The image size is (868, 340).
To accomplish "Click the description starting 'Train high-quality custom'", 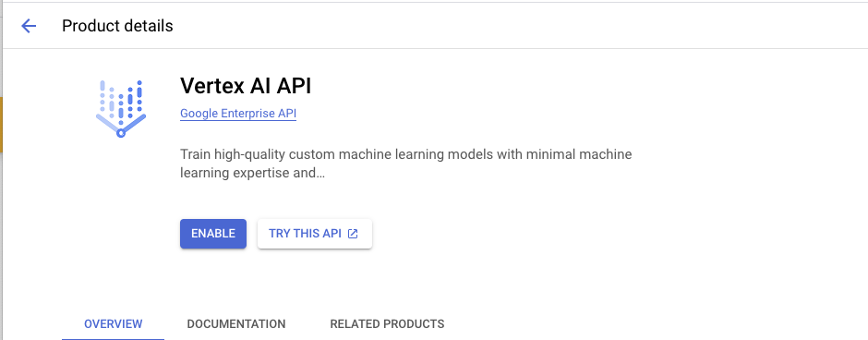I will coord(405,164).
